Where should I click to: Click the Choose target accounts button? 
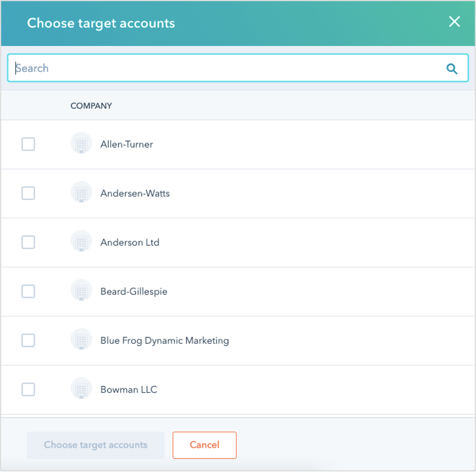[x=96, y=445]
